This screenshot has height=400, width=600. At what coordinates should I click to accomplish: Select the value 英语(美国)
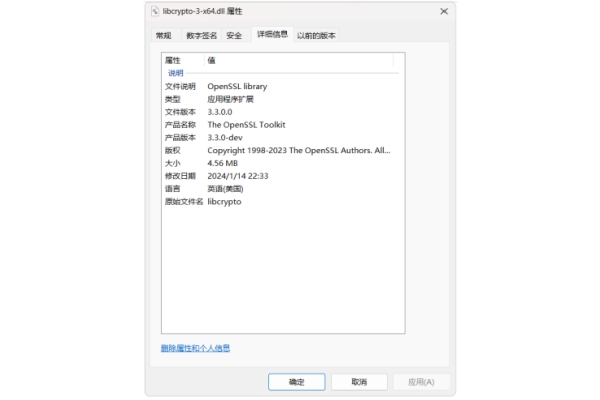pos(225,189)
